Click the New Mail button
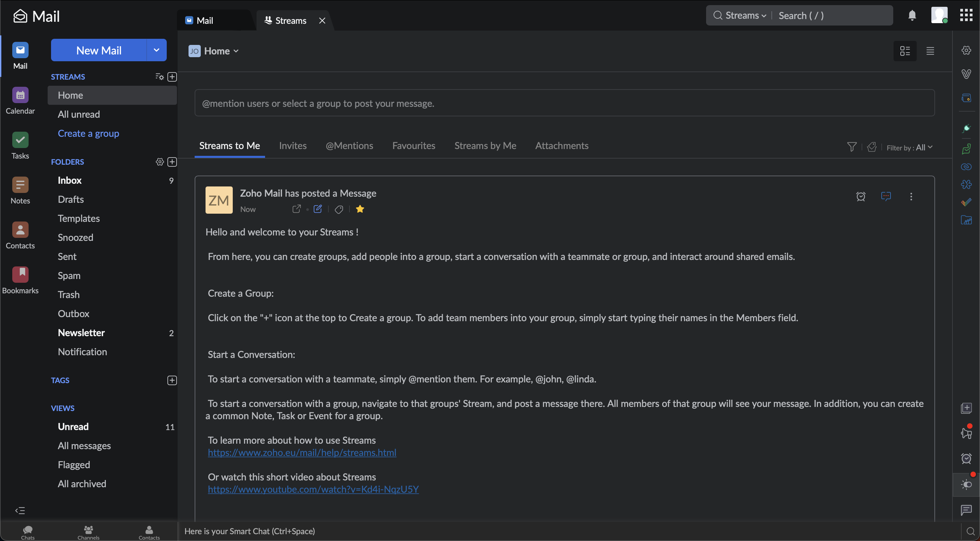The width and height of the screenshot is (980, 541). pyautogui.click(x=99, y=50)
